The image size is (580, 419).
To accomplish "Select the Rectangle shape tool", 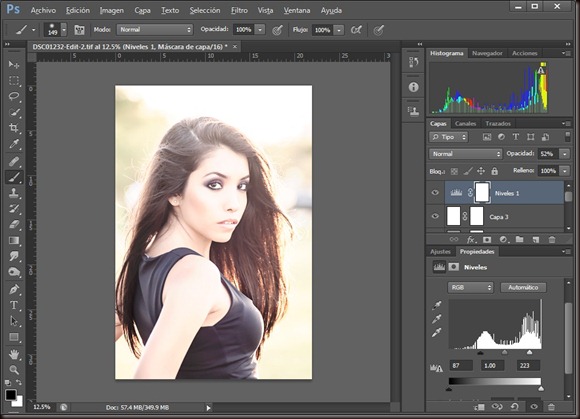I will point(14,337).
